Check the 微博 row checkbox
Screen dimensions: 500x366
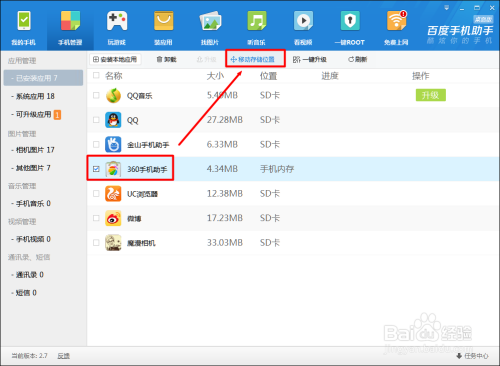96,218
